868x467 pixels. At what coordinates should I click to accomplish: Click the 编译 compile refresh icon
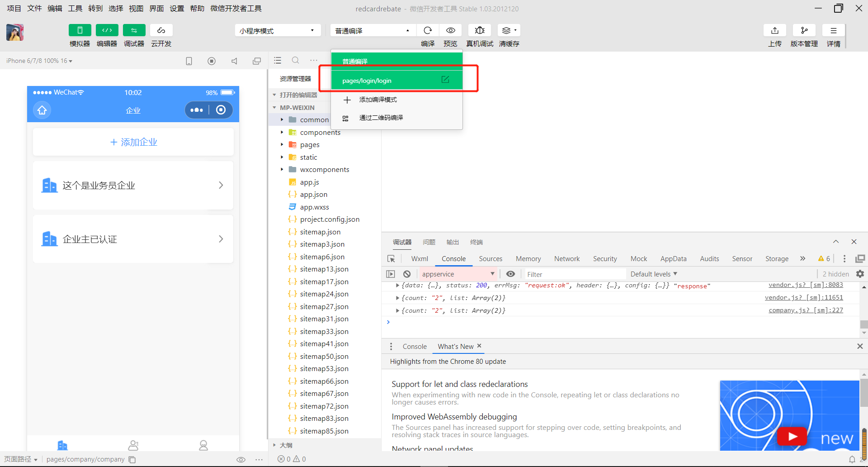tap(428, 30)
